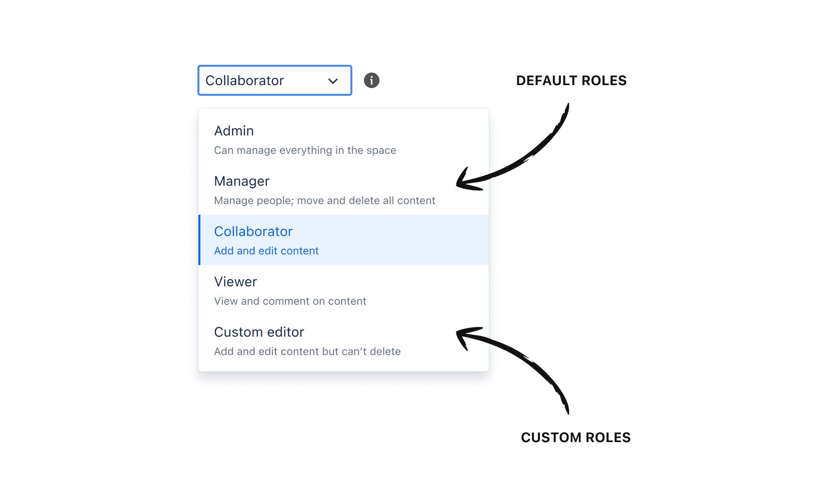Choose the Custom editor role
The image size is (815, 504).
[344, 341]
